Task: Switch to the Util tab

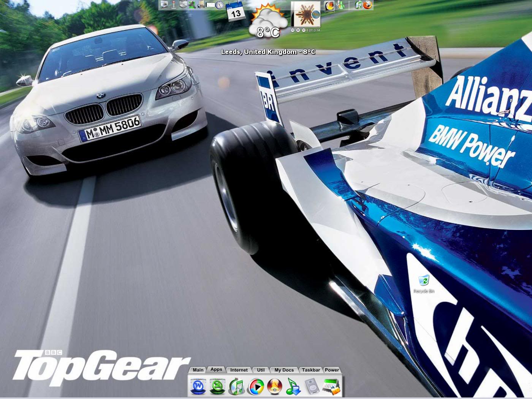Action: click(x=260, y=370)
